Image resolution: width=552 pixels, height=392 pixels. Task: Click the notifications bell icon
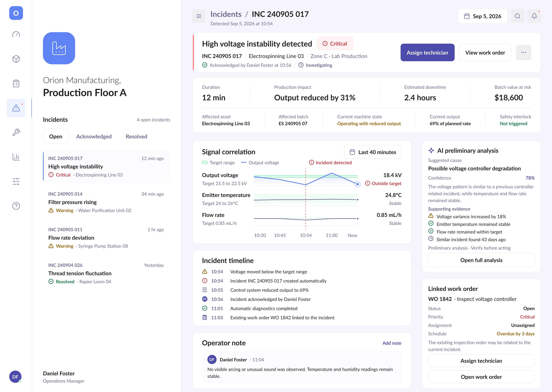coord(534,16)
